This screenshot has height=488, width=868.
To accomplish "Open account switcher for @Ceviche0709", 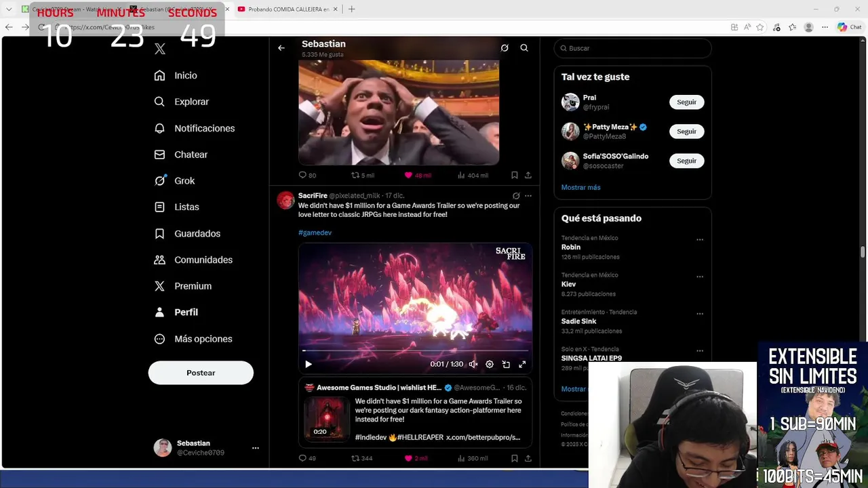I will (256, 448).
